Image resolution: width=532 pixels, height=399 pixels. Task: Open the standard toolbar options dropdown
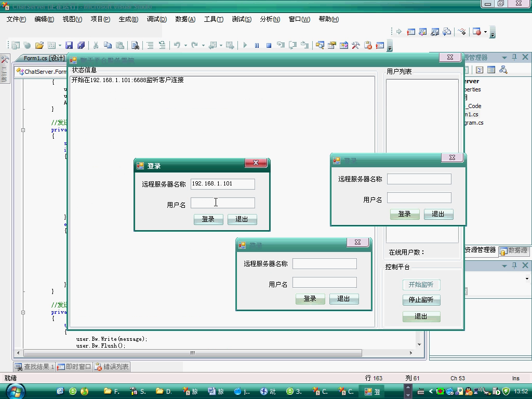pos(390,47)
